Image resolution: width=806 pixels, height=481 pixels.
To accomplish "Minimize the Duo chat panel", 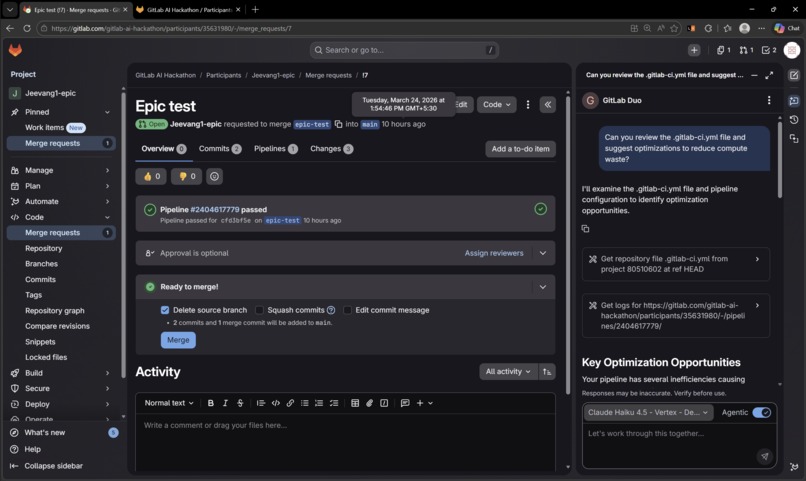I will [754, 75].
